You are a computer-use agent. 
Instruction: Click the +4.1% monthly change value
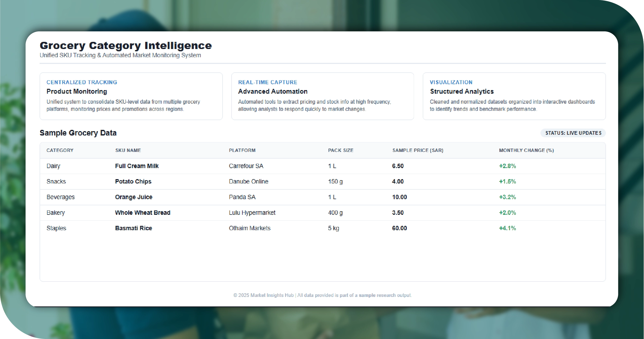pyautogui.click(x=507, y=228)
